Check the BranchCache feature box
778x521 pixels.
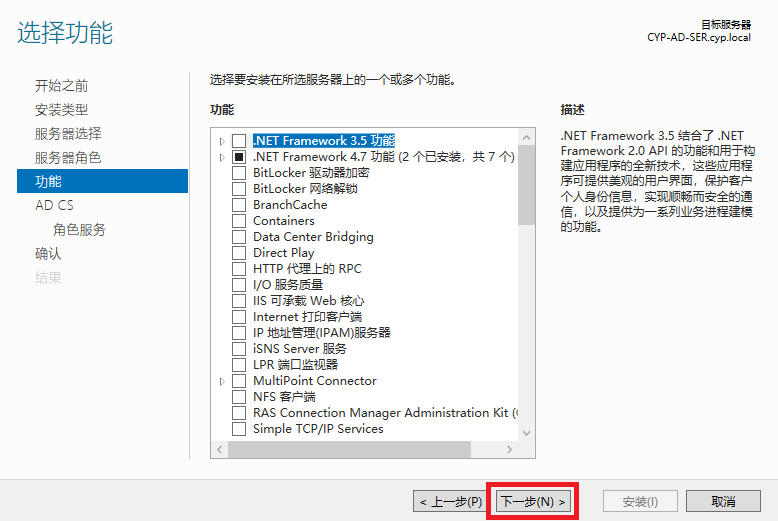point(239,205)
